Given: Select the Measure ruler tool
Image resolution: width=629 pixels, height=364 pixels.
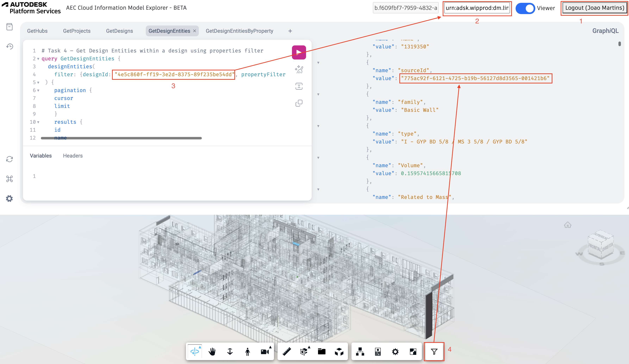Looking at the screenshot, I should pyautogui.click(x=287, y=352).
